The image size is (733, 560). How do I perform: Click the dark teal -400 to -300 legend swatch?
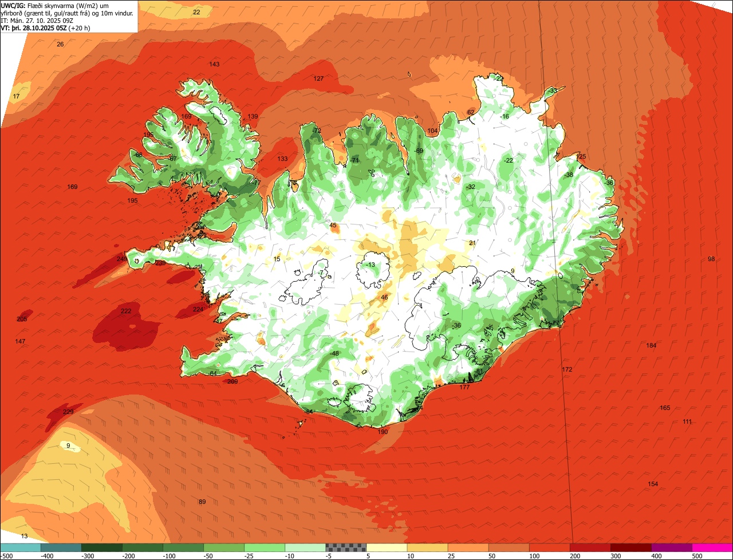[x=61, y=547]
